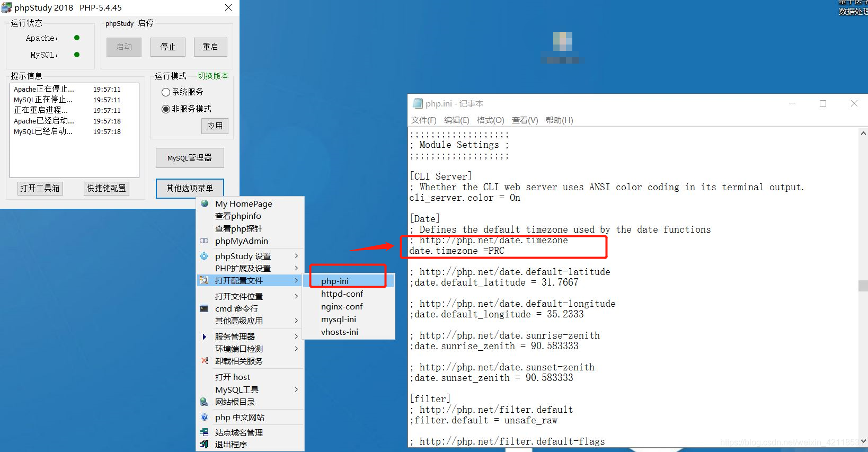Open 帮助(H) menu in Notepad
Image resolution: width=868 pixels, height=452 pixels.
pyautogui.click(x=559, y=120)
